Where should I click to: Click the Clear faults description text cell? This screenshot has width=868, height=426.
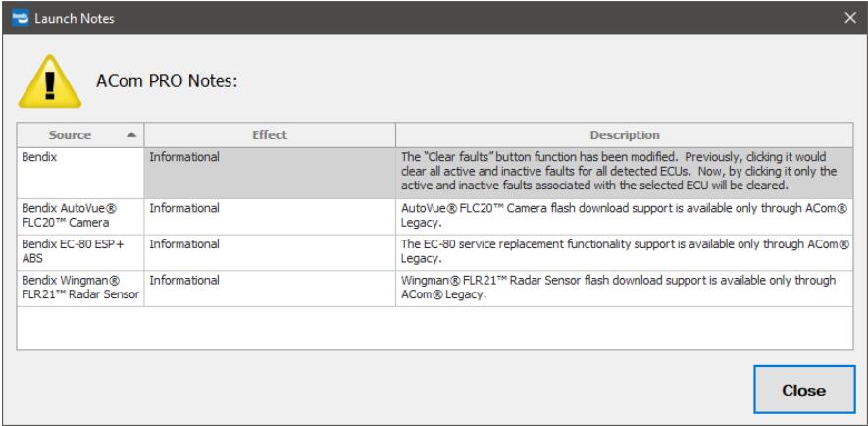(x=625, y=174)
